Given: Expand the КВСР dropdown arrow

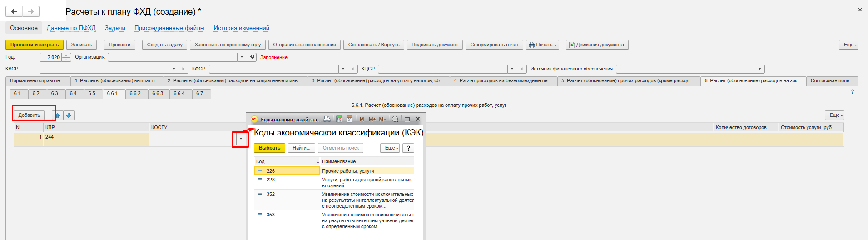Looking at the screenshot, I should click(x=174, y=69).
